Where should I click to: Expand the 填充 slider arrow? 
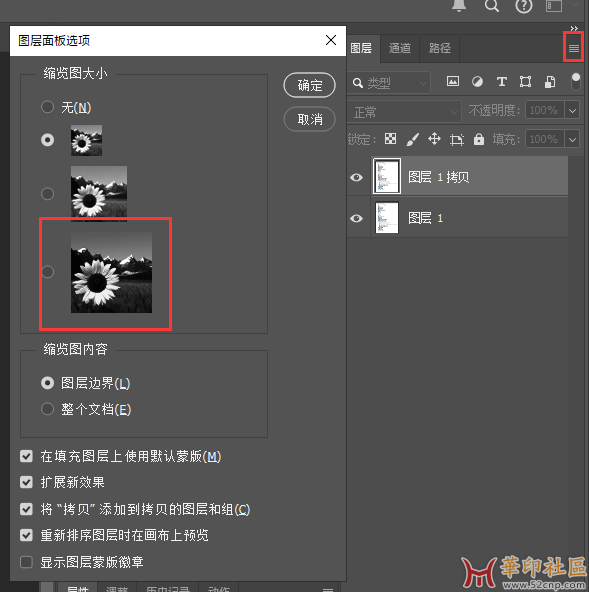pyautogui.click(x=572, y=139)
